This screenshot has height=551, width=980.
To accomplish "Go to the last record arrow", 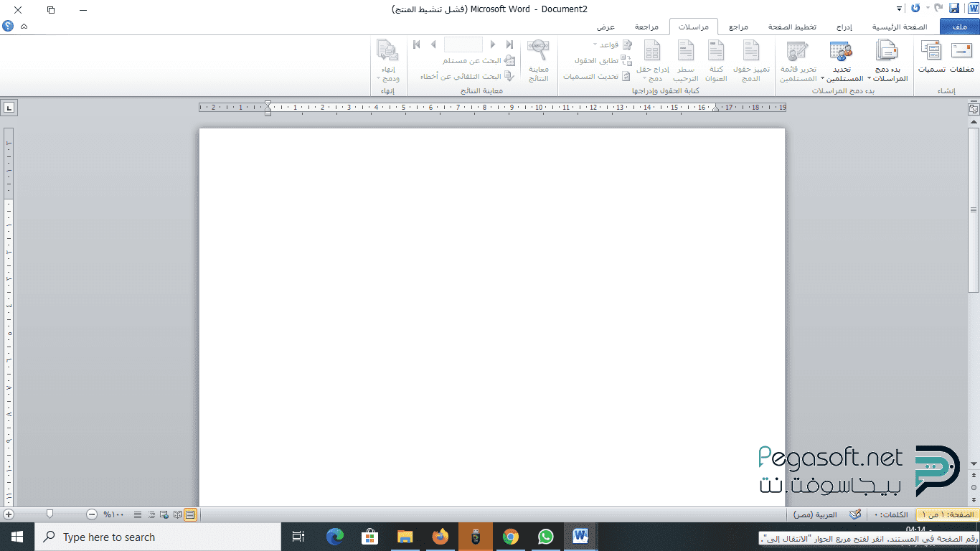I will [417, 44].
